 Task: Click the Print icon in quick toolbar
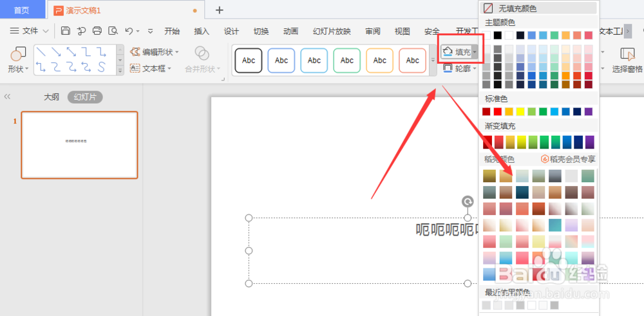pyautogui.click(x=97, y=31)
